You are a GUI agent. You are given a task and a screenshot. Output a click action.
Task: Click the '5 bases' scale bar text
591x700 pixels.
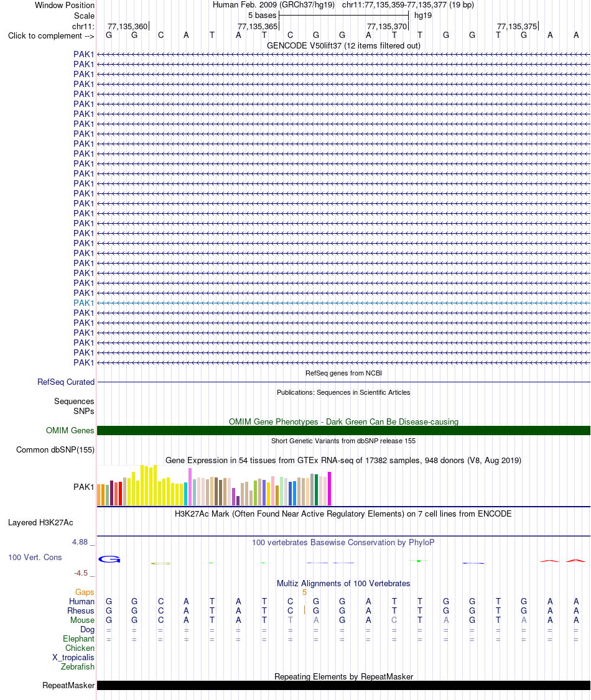[263, 15]
